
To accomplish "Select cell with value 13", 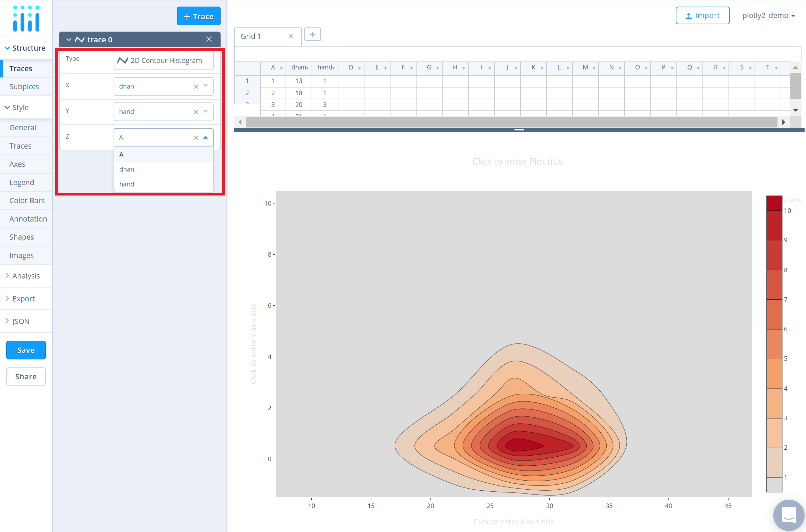I will pos(299,81).
